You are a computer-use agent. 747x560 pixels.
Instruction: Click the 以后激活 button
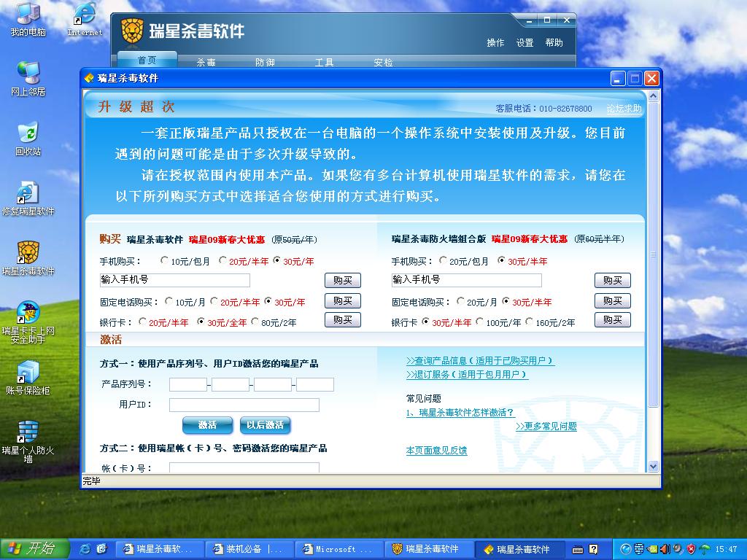(266, 425)
